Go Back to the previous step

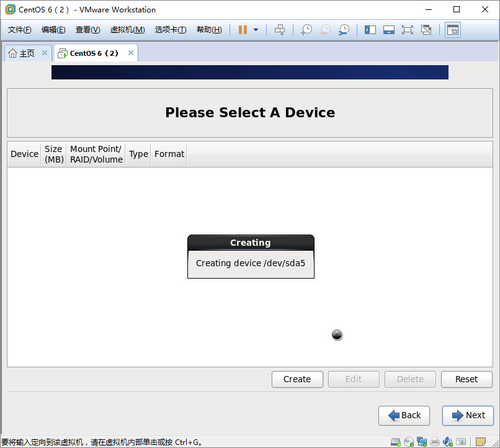pyautogui.click(x=404, y=415)
